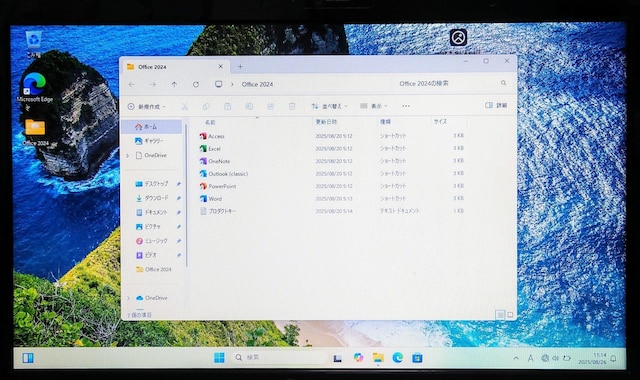Open the See more ellipsis menu

[x=406, y=106]
